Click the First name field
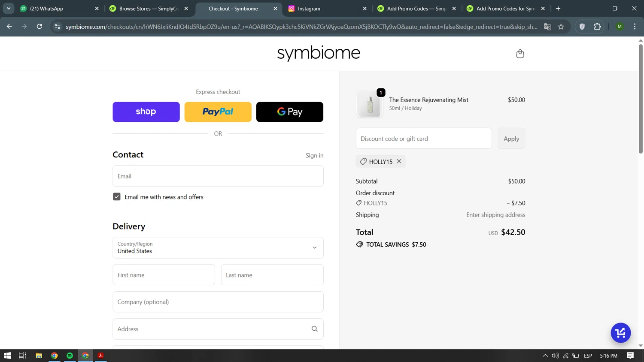Image resolution: width=644 pixels, height=362 pixels. [x=164, y=275]
